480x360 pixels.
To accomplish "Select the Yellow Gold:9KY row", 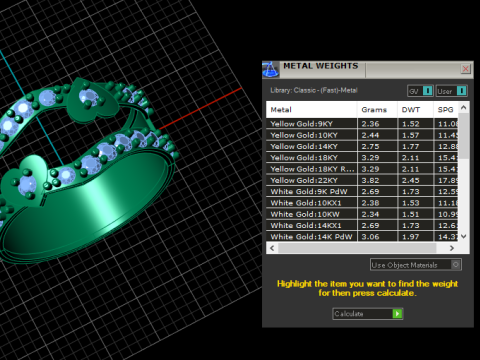I will [362, 124].
